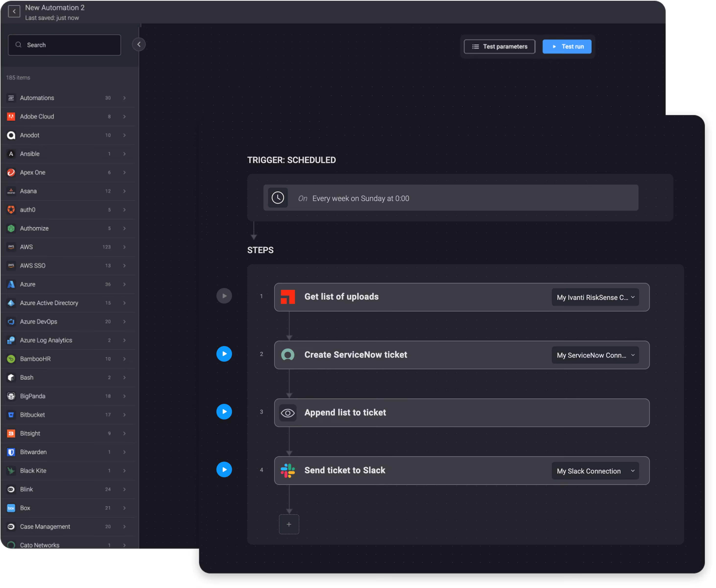Click the Apex One icon
This screenshot has height=588, width=716.
[11, 172]
